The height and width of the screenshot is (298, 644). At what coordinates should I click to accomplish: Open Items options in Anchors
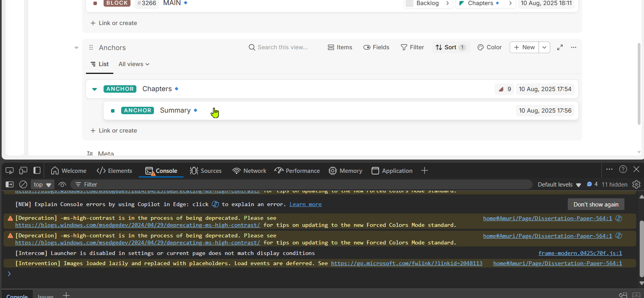click(x=340, y=47)
